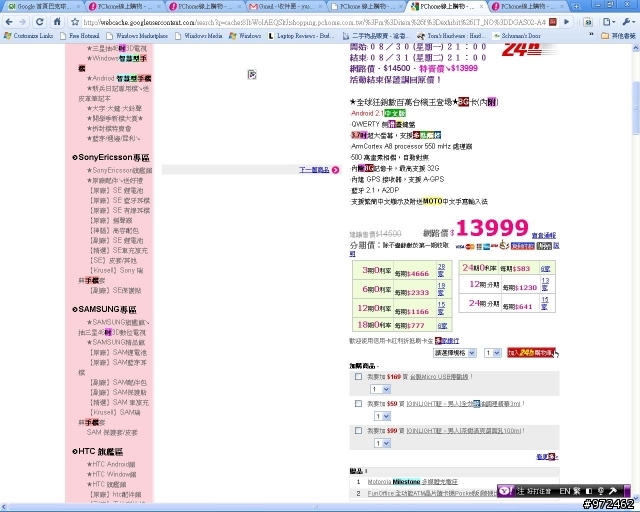640x512 pixels.
Task: Switch to the Google homepage tab
Action: pos(43,7)
